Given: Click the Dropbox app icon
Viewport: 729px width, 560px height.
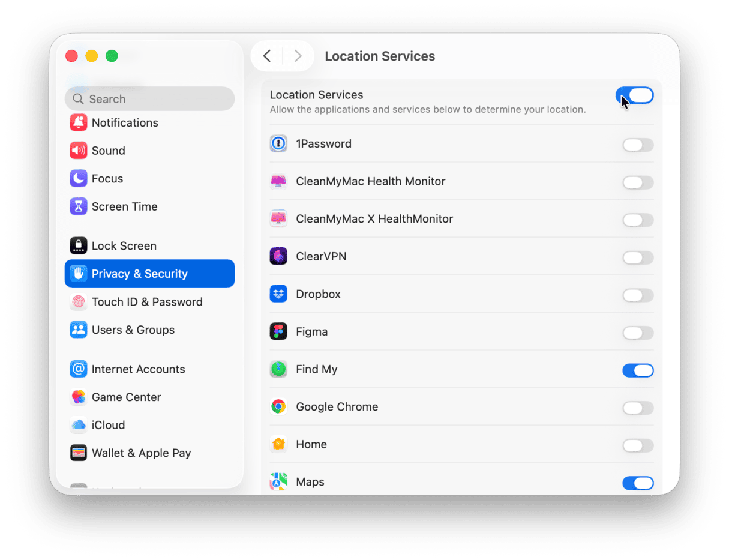Looking at the screenshot, I should tap(278, 294).
